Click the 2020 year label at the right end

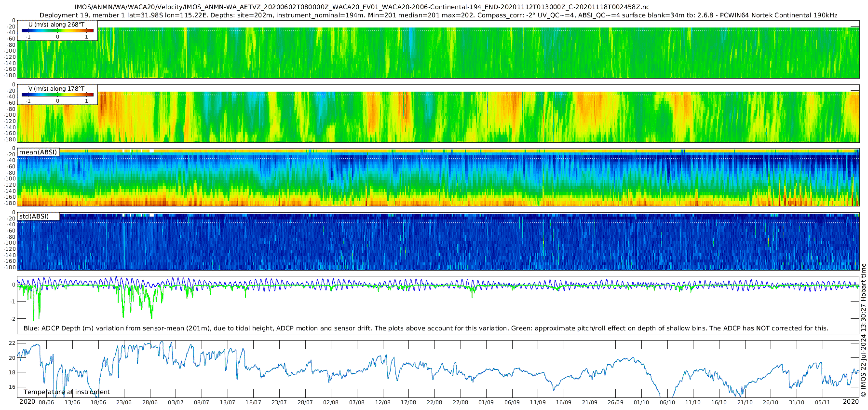[851, 402]
